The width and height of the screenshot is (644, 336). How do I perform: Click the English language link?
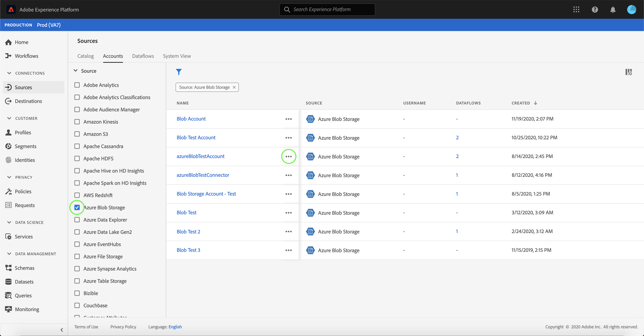coord(175,327)
